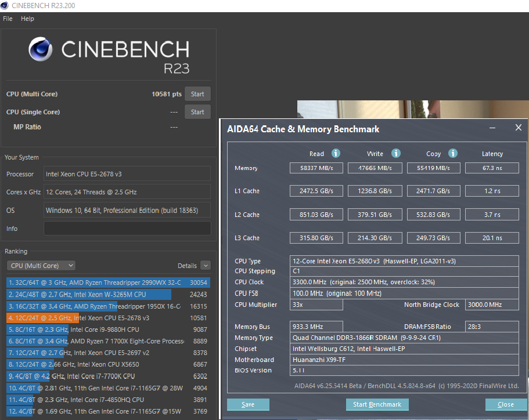529x420 pixels.
Task: Click the Copy info icon in AIDA64
Action: (453, 153)
